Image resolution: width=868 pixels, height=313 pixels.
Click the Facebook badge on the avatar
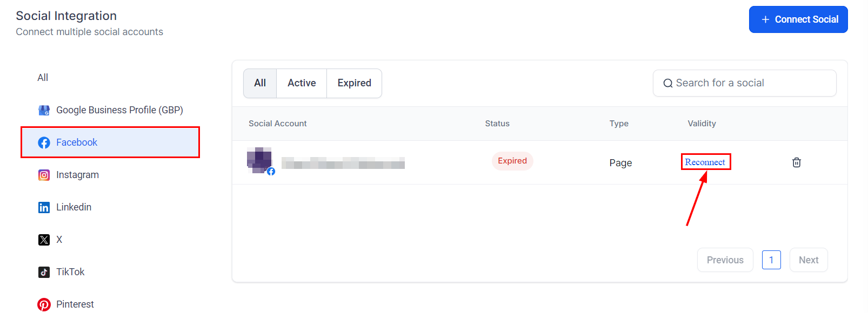click(271, 172)
